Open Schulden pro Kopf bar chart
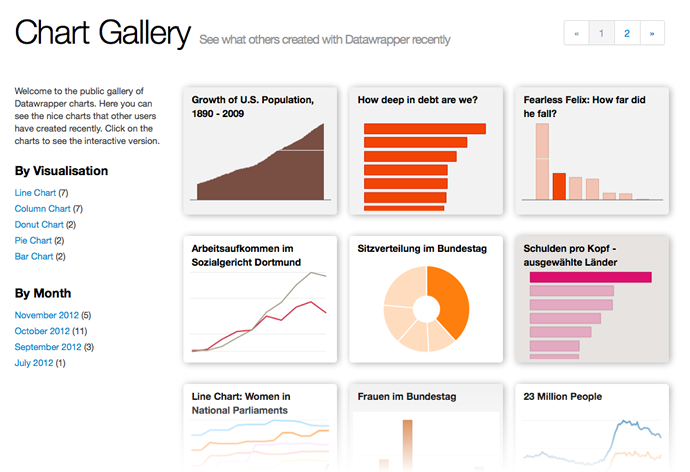 tap(592, 300)
